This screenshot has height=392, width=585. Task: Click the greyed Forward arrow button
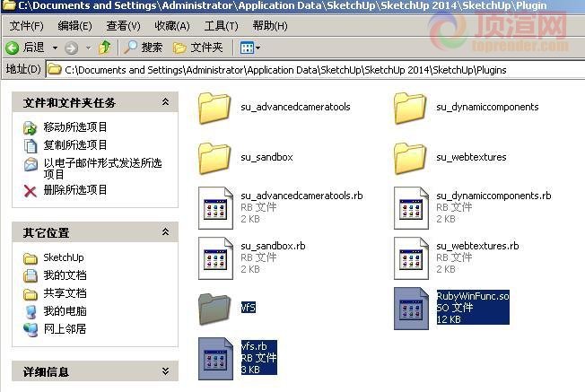click(x=71, y=48)
